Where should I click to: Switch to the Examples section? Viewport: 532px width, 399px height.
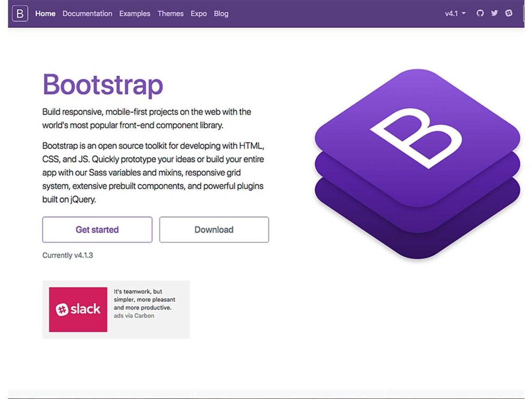click(135, 14)
